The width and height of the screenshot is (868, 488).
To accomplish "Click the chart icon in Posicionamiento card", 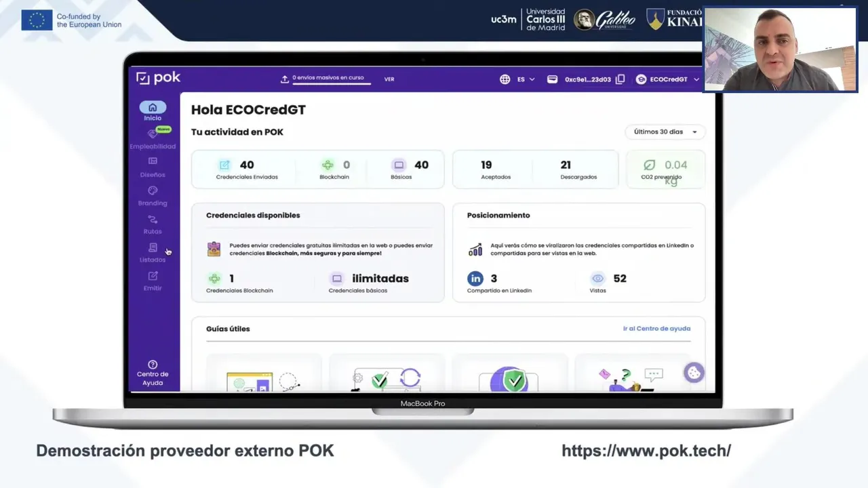I will tap(475, 249).
